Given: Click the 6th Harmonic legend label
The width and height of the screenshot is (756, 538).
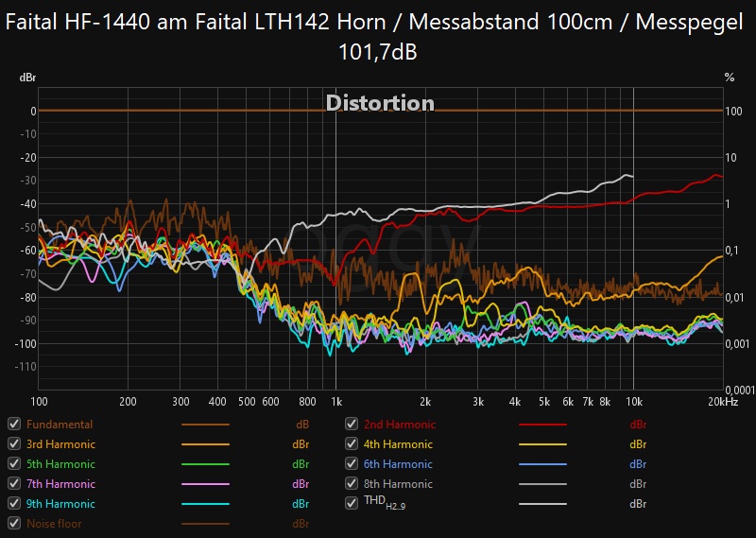Looking at the screenshot, I should coord(398,463).
